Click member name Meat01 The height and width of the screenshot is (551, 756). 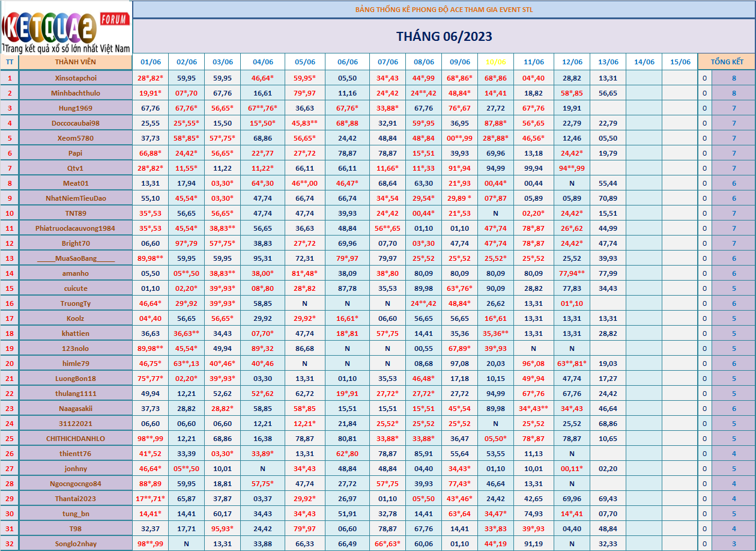(75, 183)
